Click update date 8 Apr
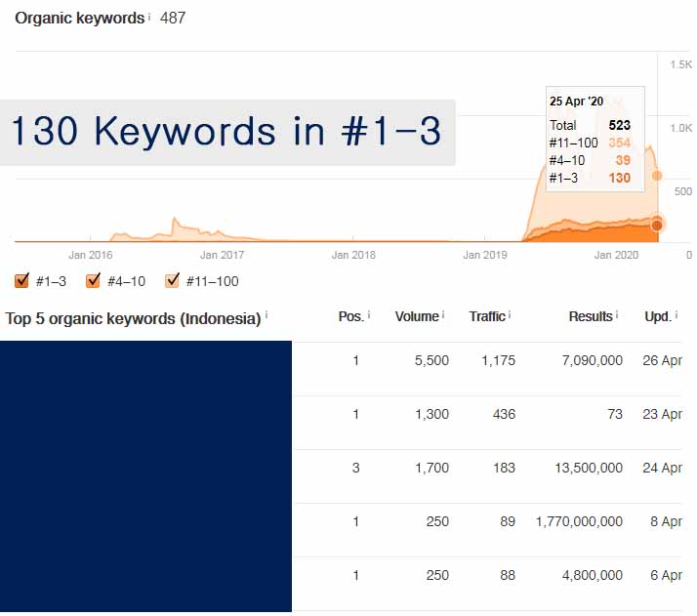This screenshot has height=616, width=697. (x=666, y=521)
